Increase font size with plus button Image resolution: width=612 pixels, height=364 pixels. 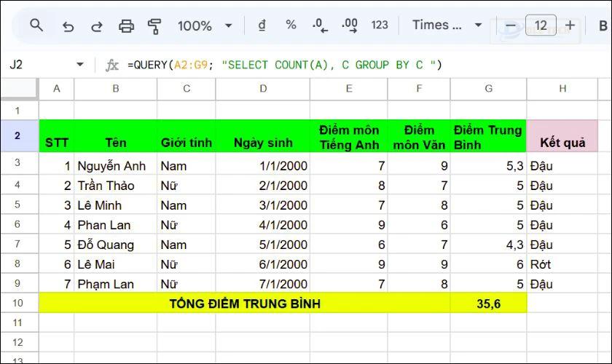click(x=570, y=25)
